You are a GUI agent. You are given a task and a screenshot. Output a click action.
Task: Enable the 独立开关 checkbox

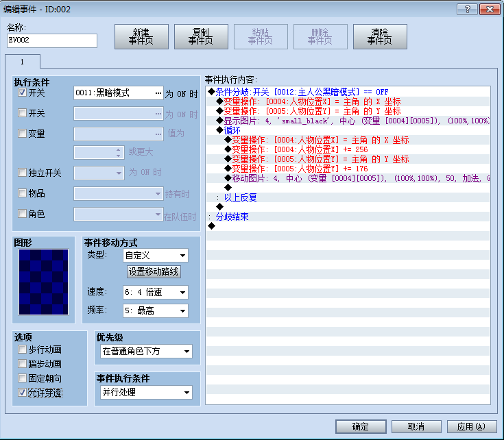pos(22,173)
